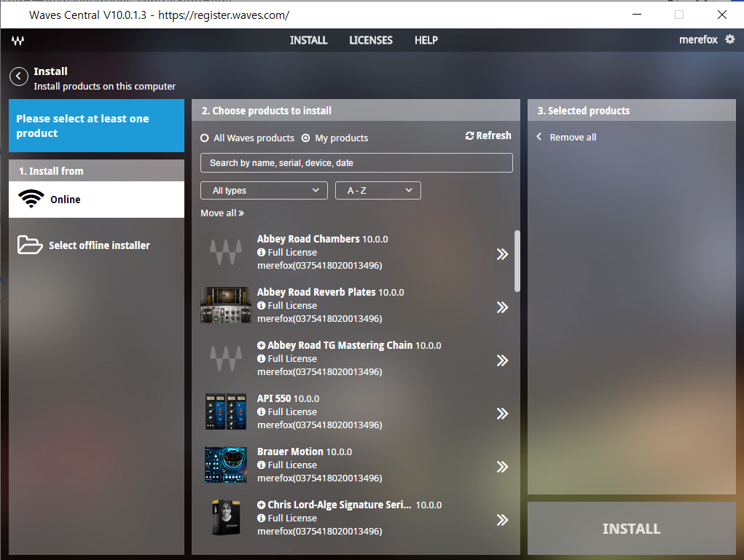Add Abbey Road Chambers using its double-arrow icon

point(502,254)
